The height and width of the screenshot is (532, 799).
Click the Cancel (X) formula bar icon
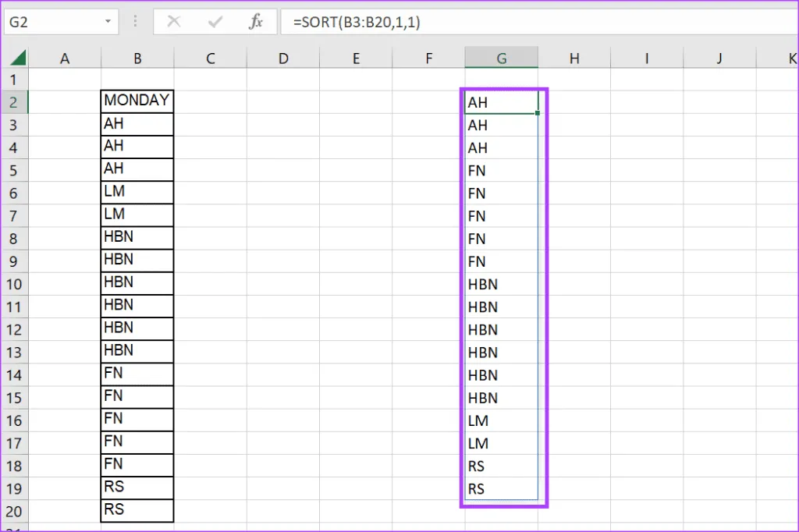click(174, 23)
